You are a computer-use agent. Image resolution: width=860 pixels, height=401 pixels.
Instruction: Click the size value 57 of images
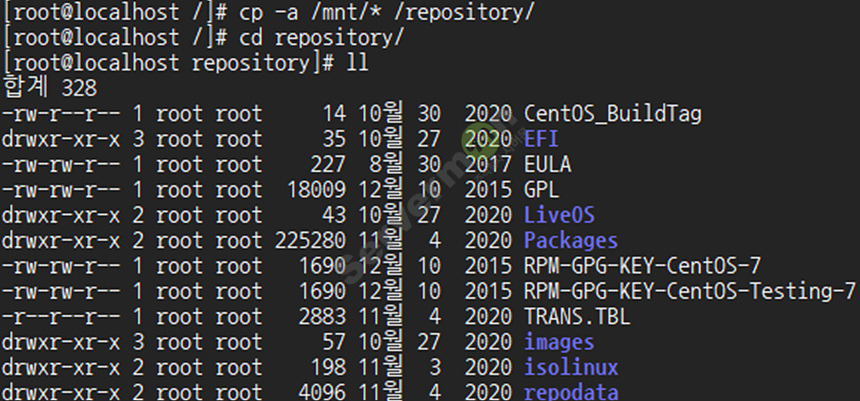coord(335,341)
